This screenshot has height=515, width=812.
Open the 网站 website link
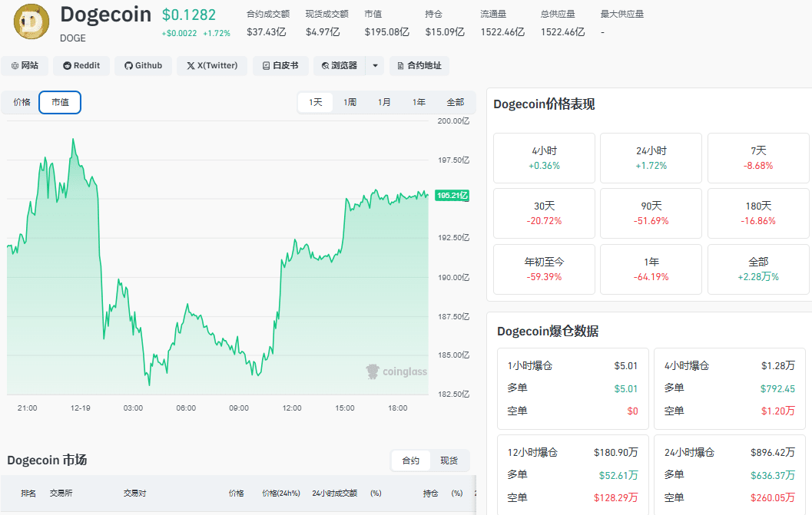tap(25, 66)
